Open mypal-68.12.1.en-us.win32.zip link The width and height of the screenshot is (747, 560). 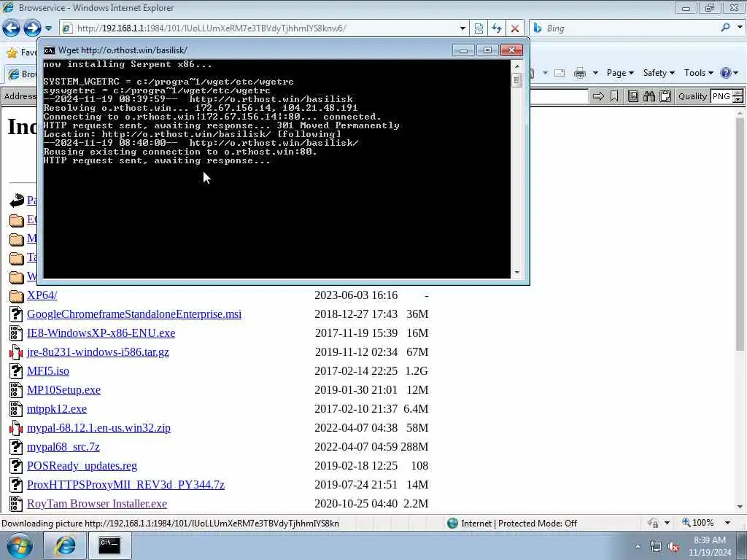point(98,428)
